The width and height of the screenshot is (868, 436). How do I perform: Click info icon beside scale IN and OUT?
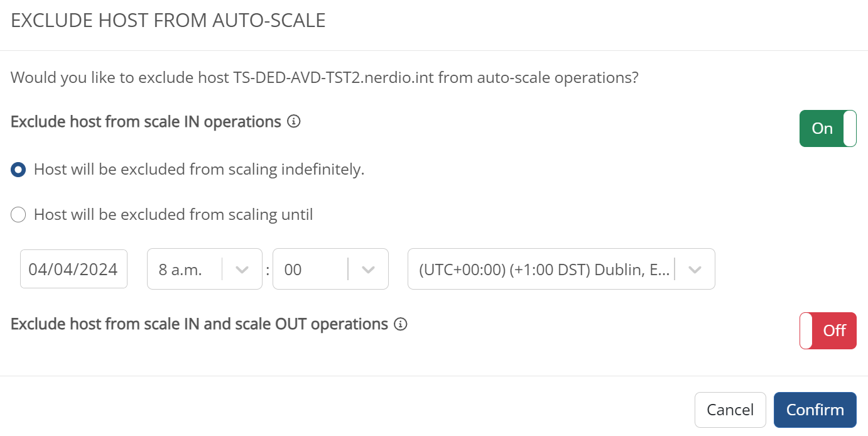(400, 324)
